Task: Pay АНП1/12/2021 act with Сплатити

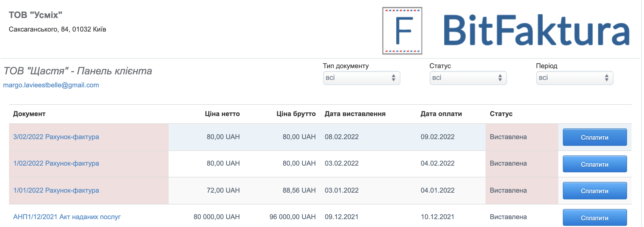Action: tap(595, 217)
